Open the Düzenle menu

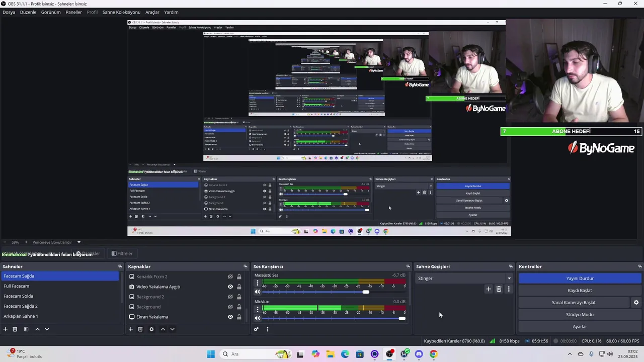pos(28,12)
